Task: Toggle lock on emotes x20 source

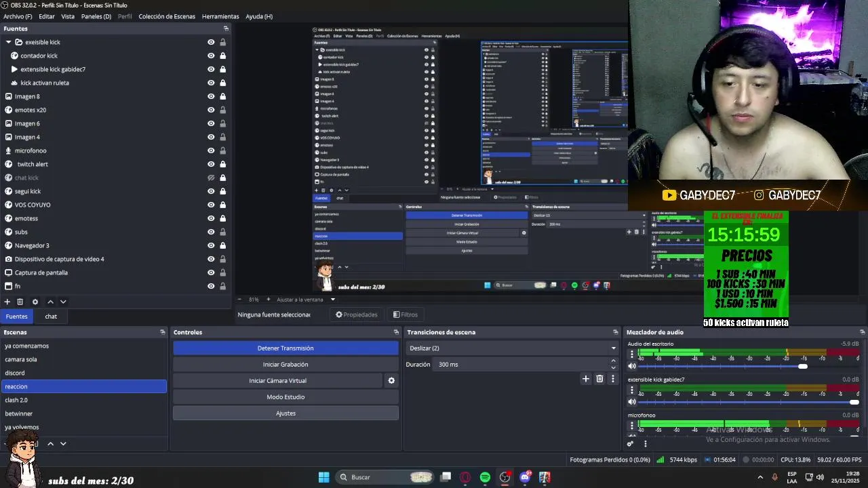Action: [222, 110]
